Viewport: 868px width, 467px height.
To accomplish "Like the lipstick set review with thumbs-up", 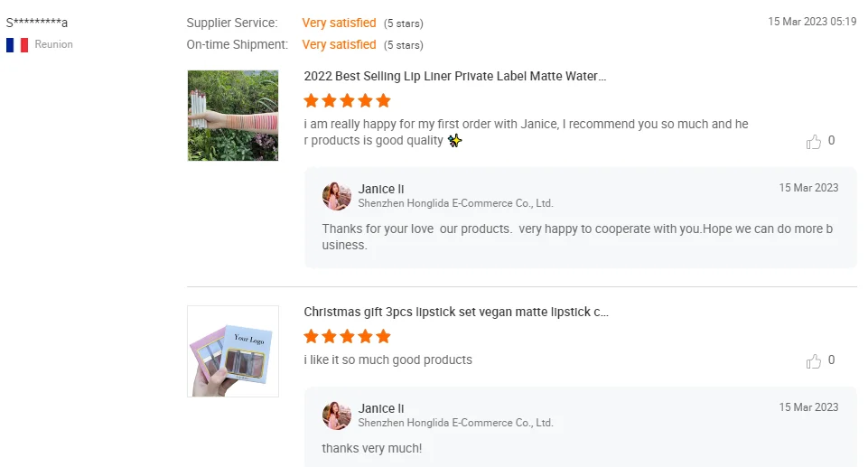I will [x=814, y=360].
